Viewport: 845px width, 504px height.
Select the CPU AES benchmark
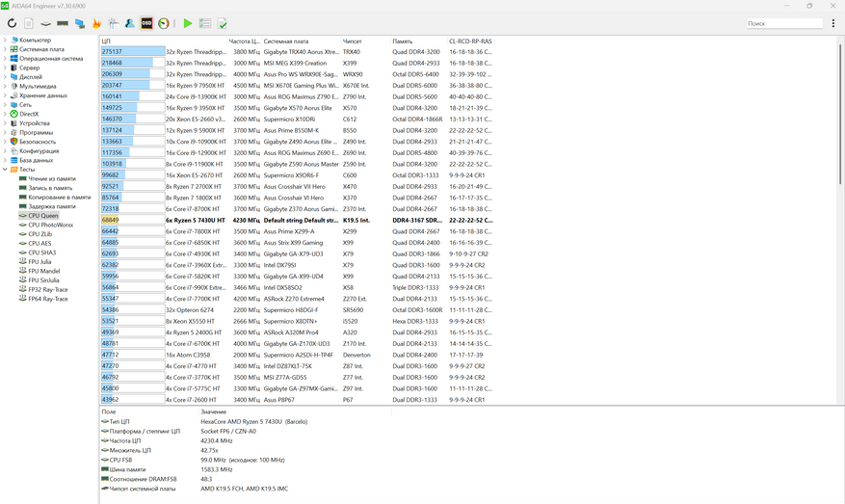(40, 243)
